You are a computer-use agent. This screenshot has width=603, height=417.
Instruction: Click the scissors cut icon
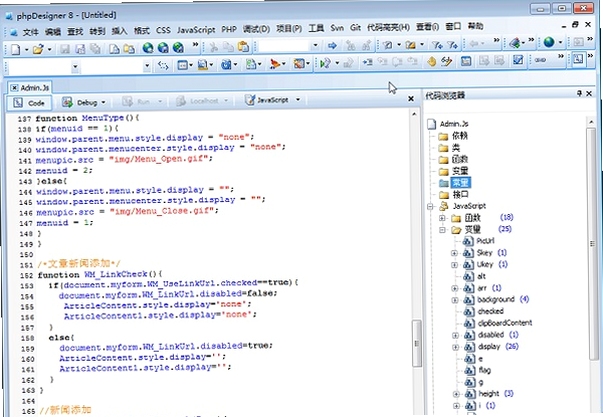[213, 47]
